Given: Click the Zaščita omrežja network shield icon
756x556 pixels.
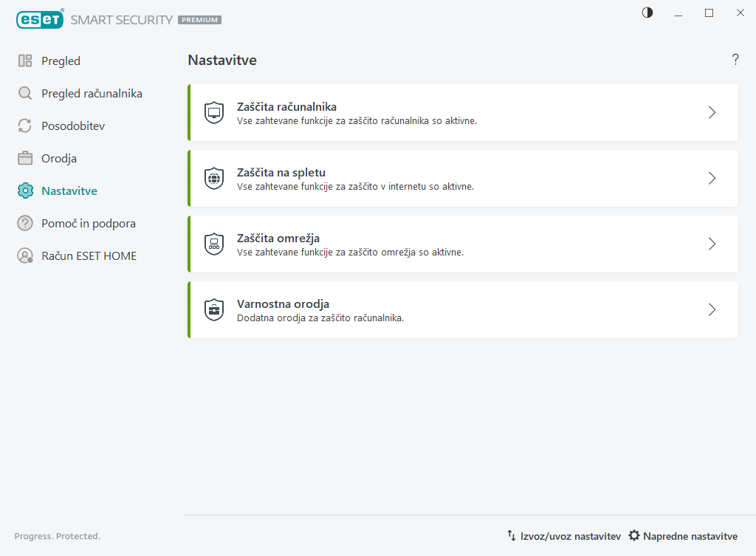Looking at the screenshot, I should 214,244.
